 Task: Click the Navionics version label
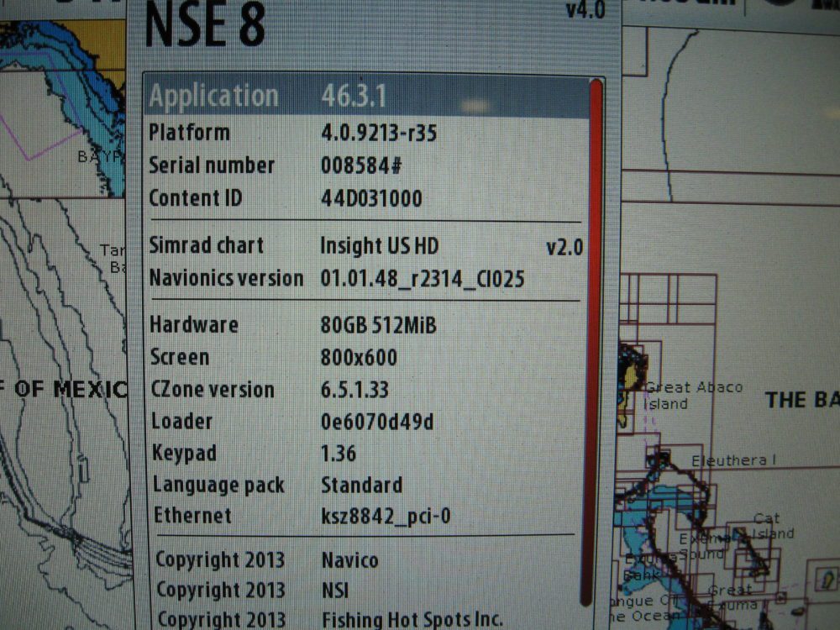[x=227, y=278]
